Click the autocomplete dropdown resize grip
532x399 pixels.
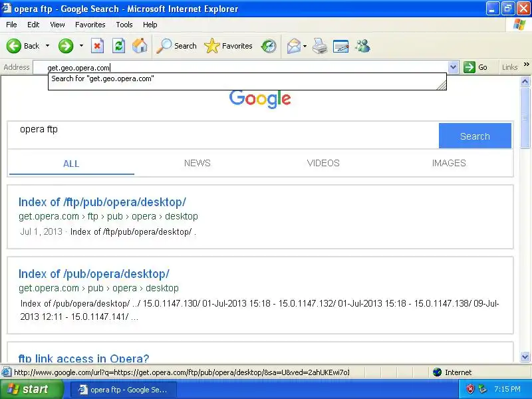pyautogui.click(x=442, y=85)
